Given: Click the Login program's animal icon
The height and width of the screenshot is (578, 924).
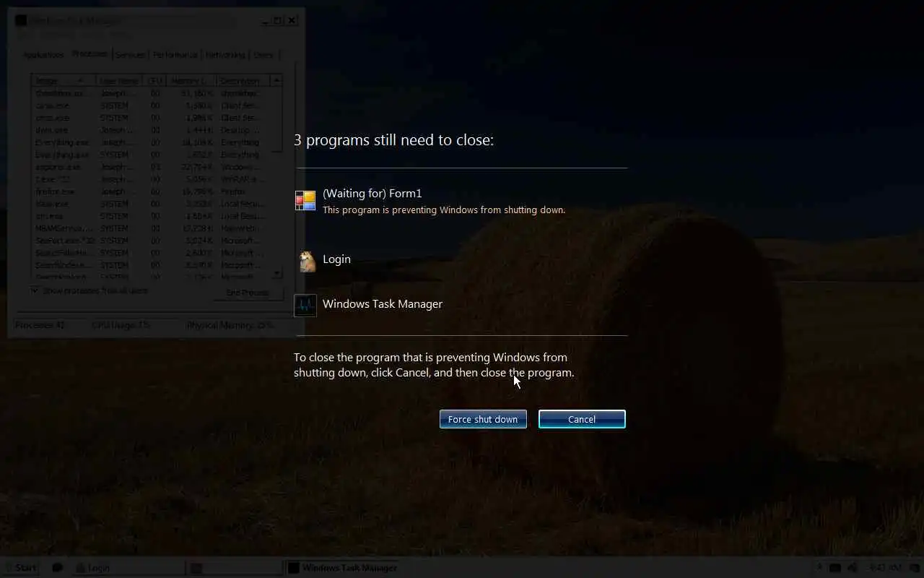Looking at the screenshot, I should pyautogui.click(x=308, y=261).
